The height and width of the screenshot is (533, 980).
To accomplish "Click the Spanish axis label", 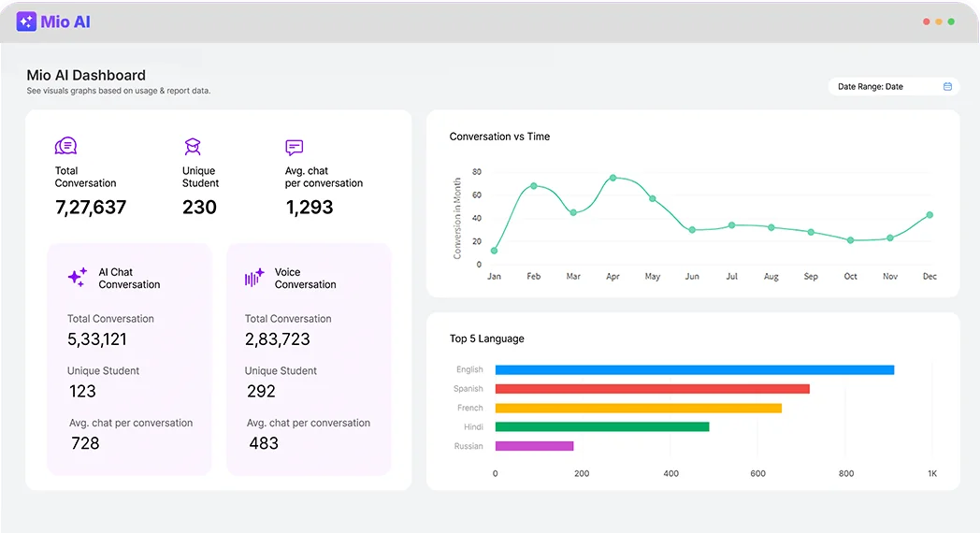I will [468, 389].
